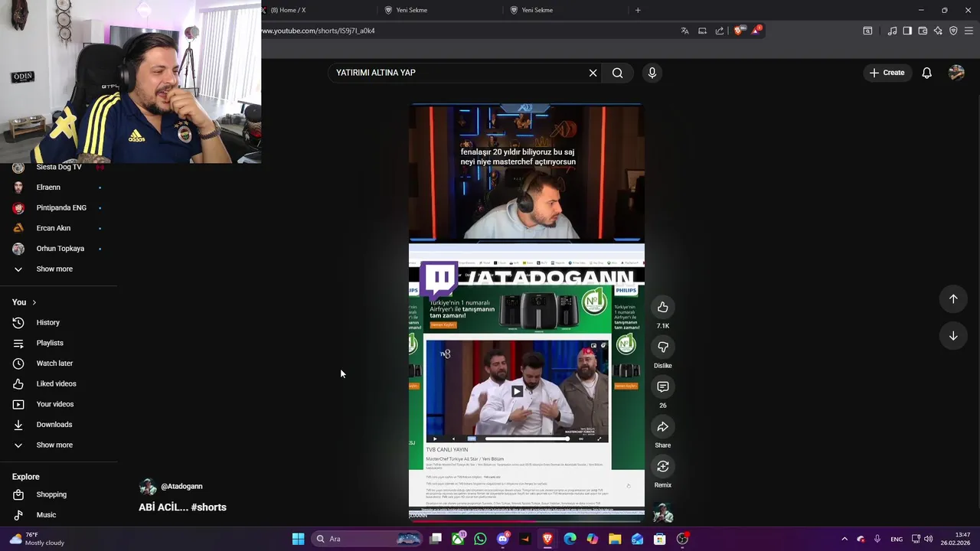Image resolution: width=980 pixels, height=551 pixels.
Task: Open Brave Rewards triangle icon
Action: pyautogui.click(x=756, y=30)
